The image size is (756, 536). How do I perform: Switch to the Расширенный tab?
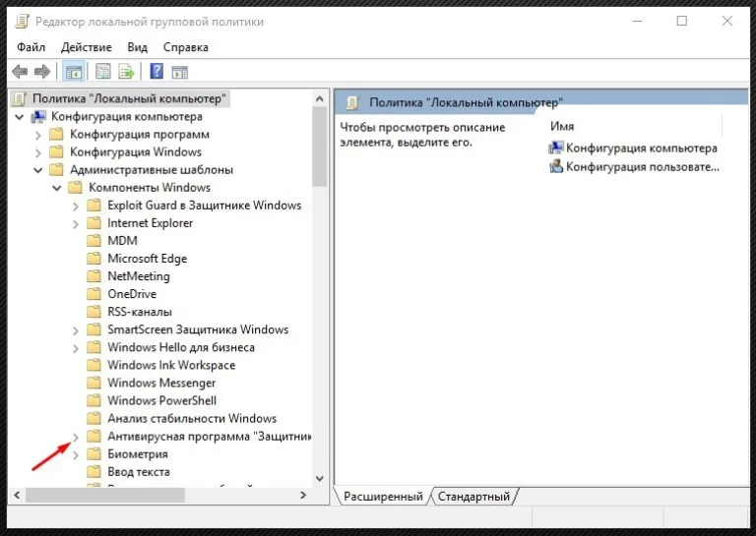[x=383, y=496]
